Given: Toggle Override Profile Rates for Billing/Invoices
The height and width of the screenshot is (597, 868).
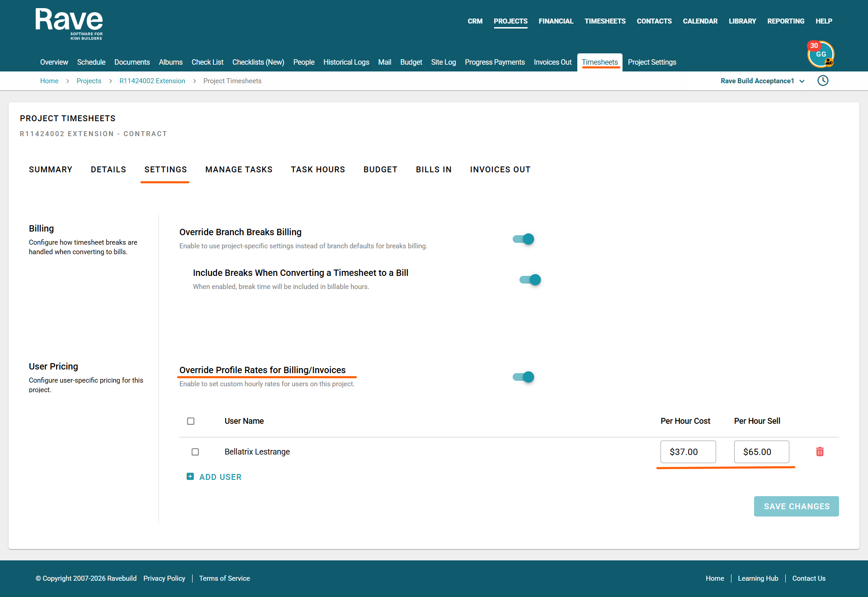Looking at the screenshot, I should point(524,377).
